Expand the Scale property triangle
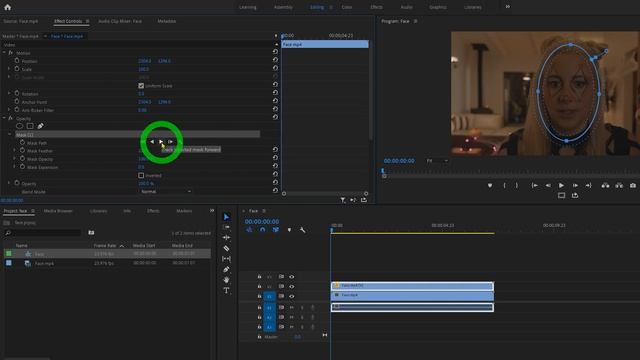The height and width of the screenshot is (360, 640). [9, 69]
